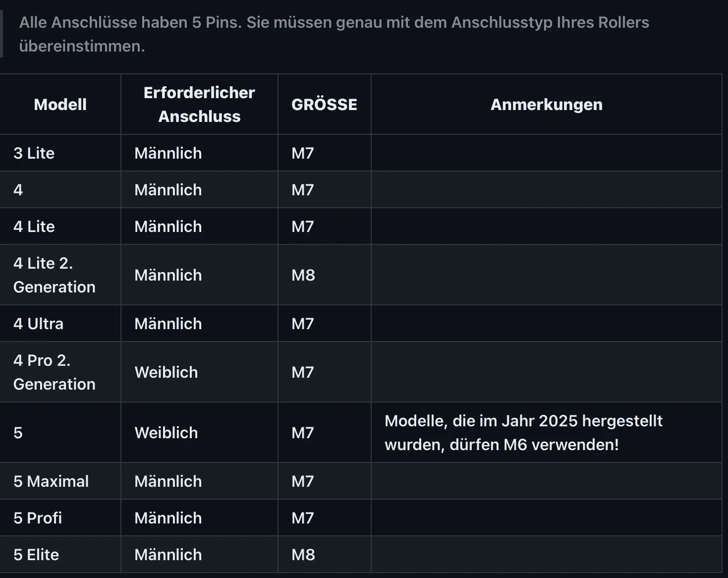Viewport: 728px width, 578px height.
Task: Click 'Weiblich' in the 4 Pro 2. Generation row
Action: pyautogui.click(x=166, y=372)
